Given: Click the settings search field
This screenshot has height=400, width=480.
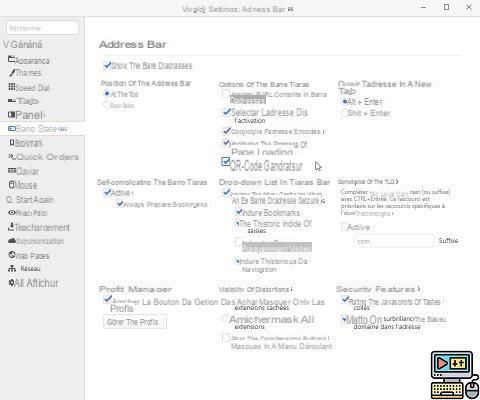Looking at the screenshot, I should coord(42,28).
